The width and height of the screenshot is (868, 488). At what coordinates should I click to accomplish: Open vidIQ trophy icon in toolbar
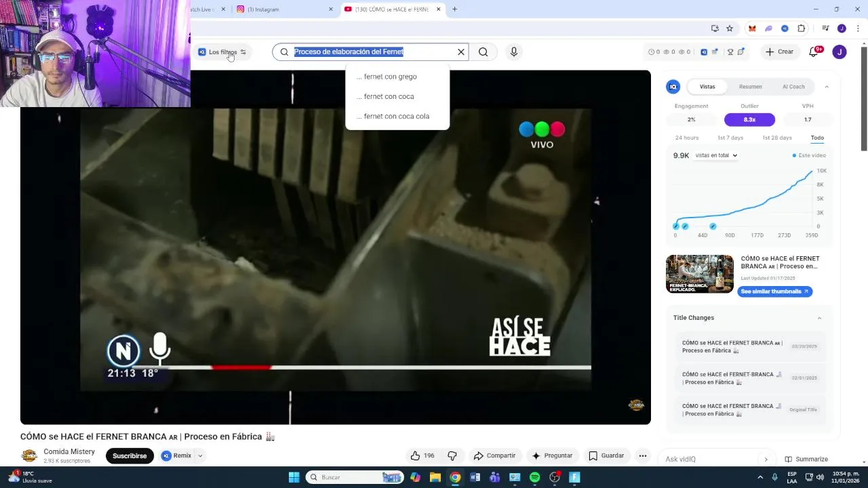[730, 52]
